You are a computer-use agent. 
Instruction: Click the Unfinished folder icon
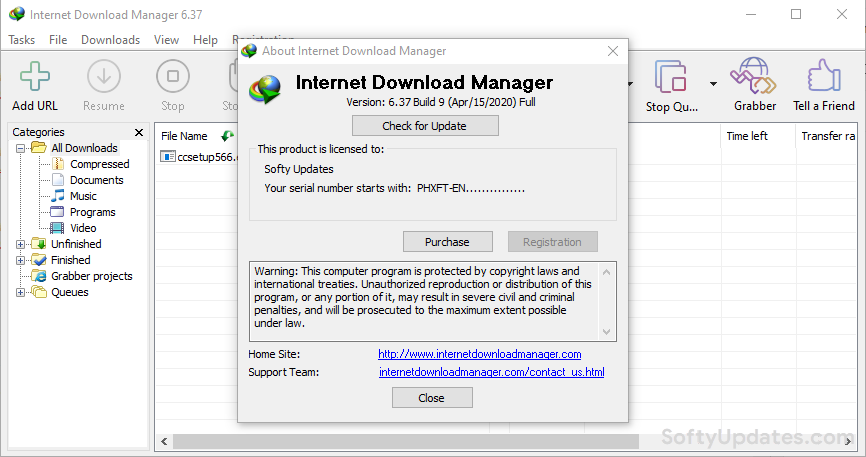(39, 244)
